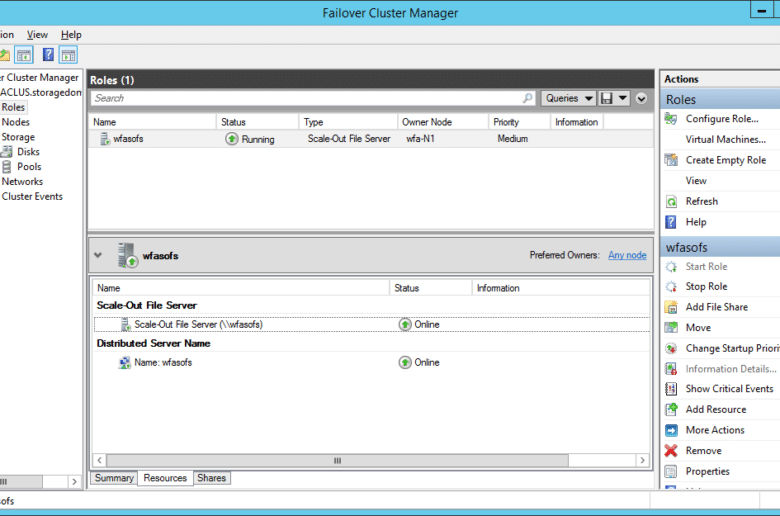Viewport: 780px width, 516px height.
Task: Select Networks in the navigation tree
Action: [22, 182]
